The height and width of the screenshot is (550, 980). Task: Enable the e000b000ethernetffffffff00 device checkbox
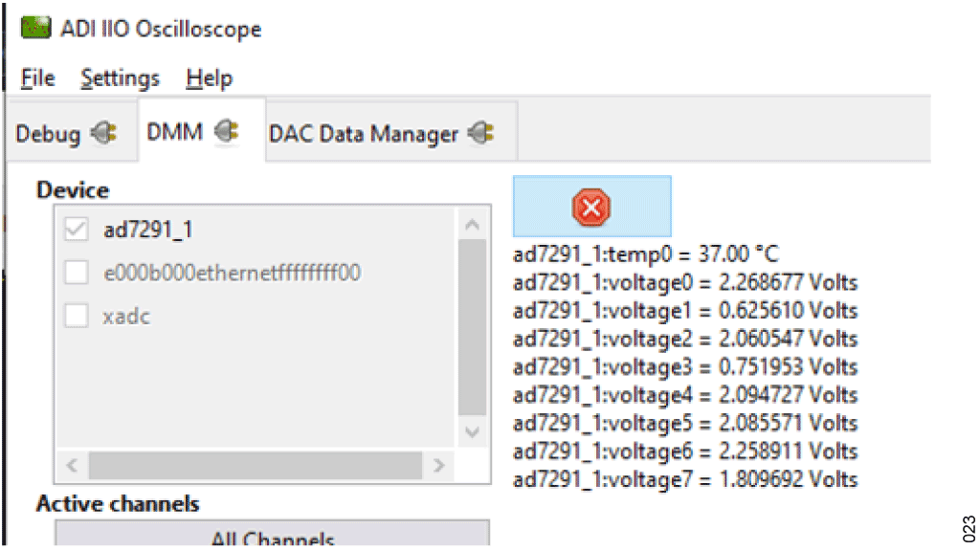77,272
